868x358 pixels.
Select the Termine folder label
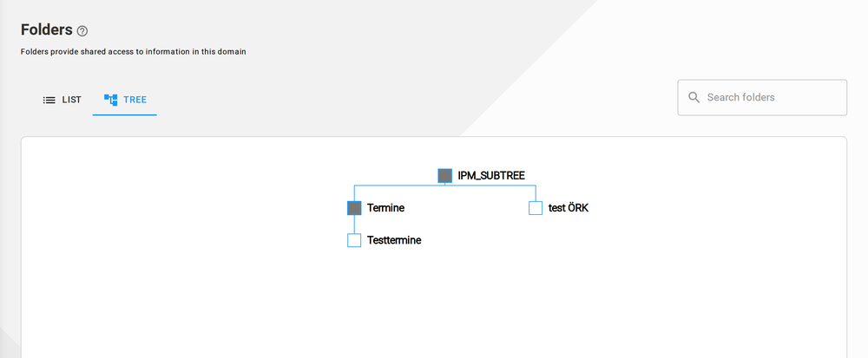click(x=385, y=208)
